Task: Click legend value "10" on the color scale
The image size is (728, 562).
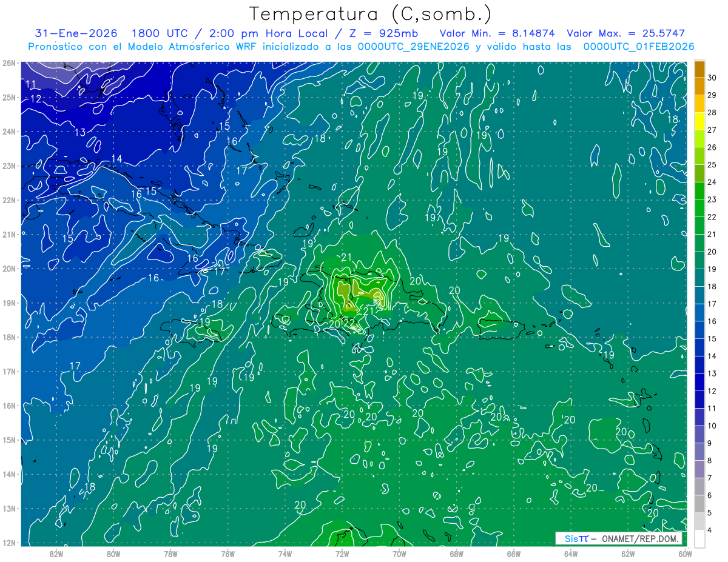Action: pyautogui.click(x=712, y=426)
